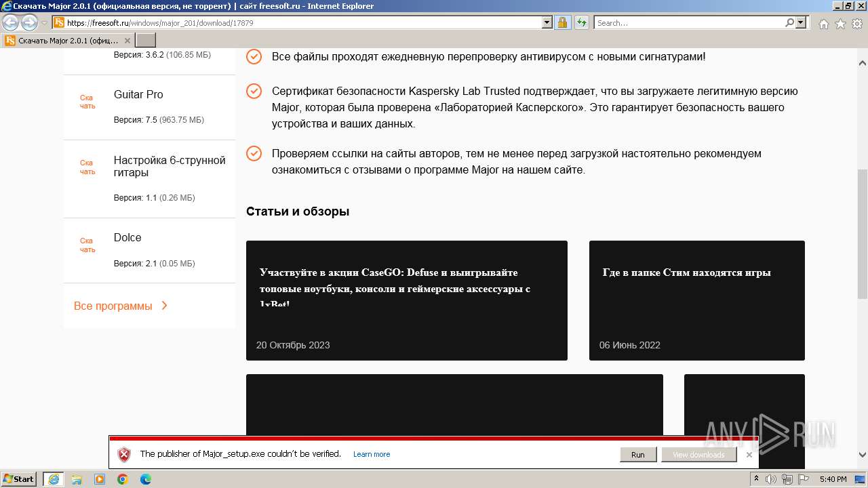
Task: Click the chevron next to Все программы
Action: [164, 306]
